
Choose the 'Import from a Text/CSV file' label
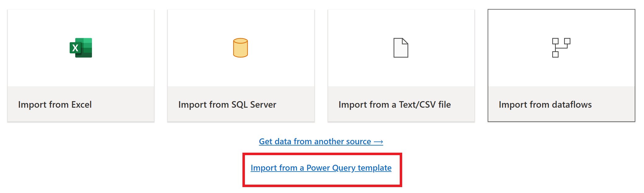[394, 105]
